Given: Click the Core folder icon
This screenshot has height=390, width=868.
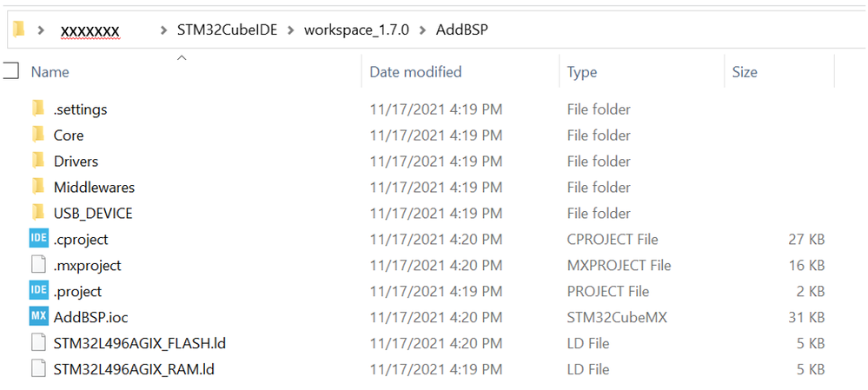Looking at the screenshot, I should 38,135.
